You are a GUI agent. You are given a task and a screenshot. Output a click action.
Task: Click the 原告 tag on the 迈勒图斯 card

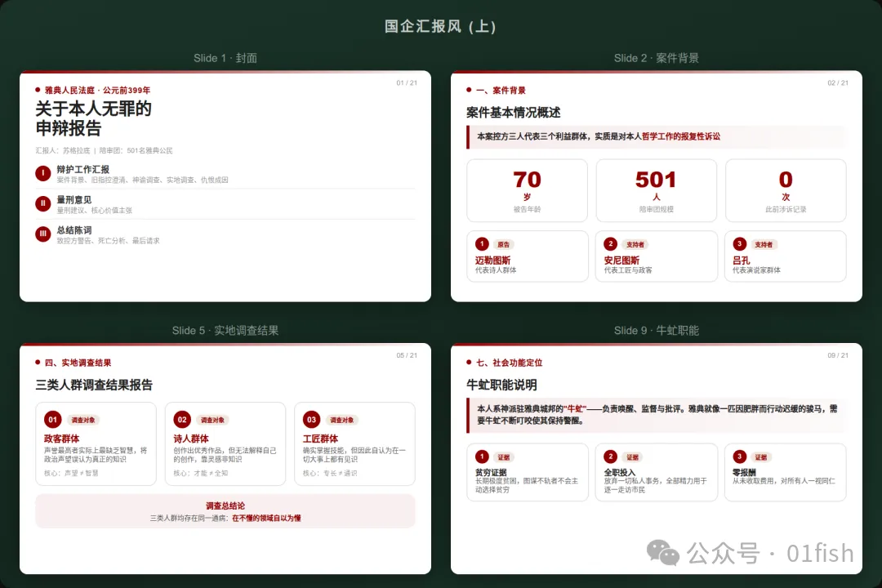pos(504,244)
